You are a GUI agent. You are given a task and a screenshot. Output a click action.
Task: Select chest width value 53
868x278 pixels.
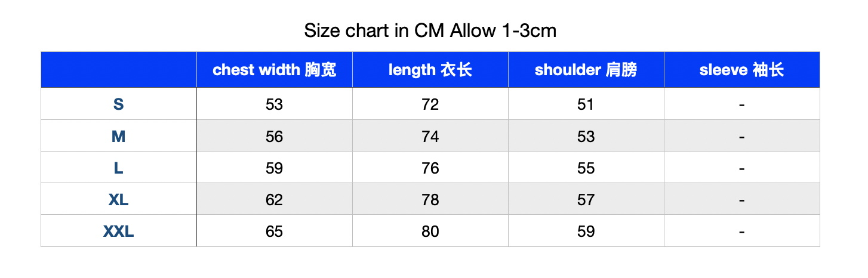coord(275,104)
